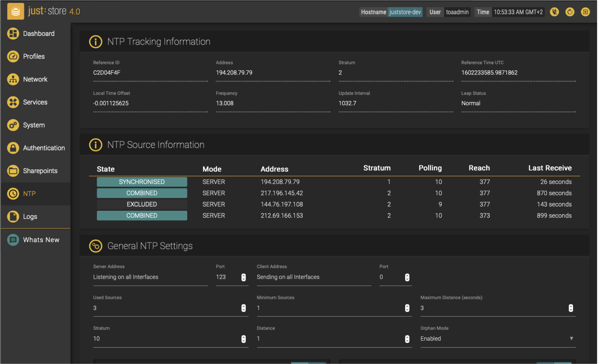Click the Sharepoints folder icon
This screenshot has width=598, height=364.
coord(13,171)
